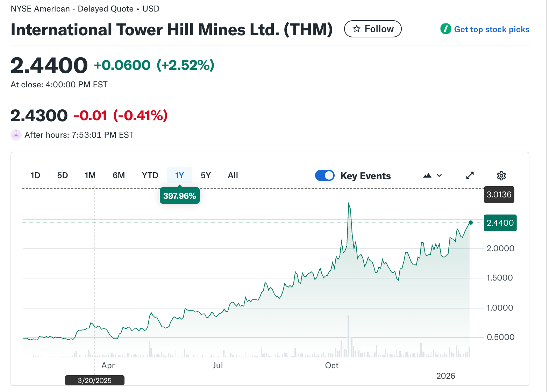Click the NYSE American Delayed Quote text
549x392 pixels.
click(85, 9)
